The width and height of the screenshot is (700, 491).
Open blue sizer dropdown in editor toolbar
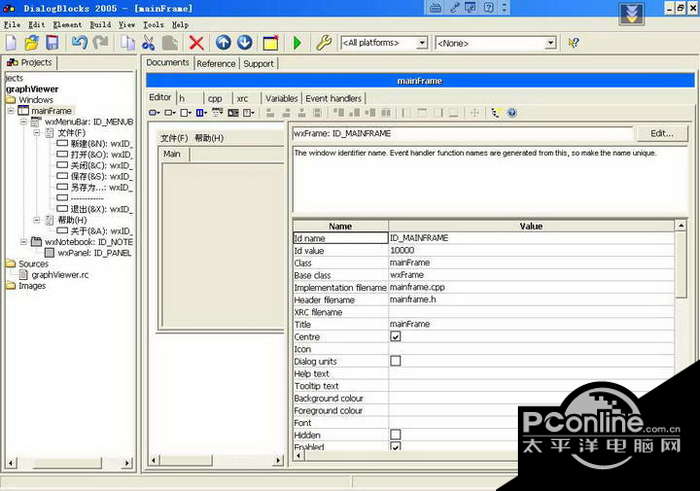(201, 112)
